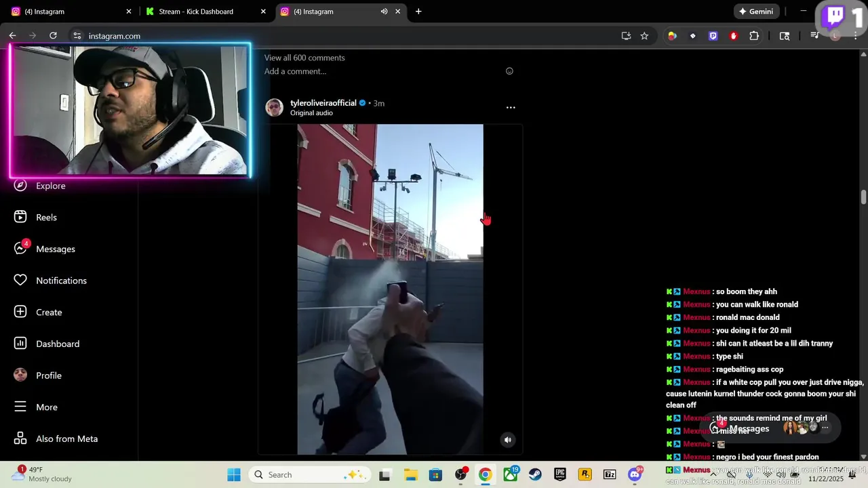The width and height of the screenshot is (868, 488).
Task: Open the colorful circles extension
Action: coord(672,36)
